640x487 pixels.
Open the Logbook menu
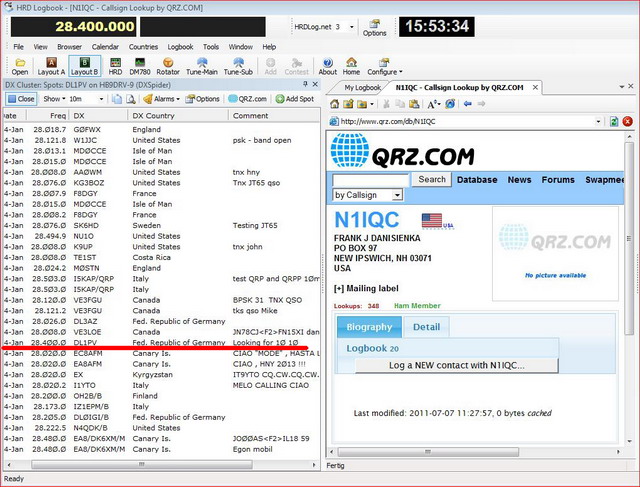180,46
